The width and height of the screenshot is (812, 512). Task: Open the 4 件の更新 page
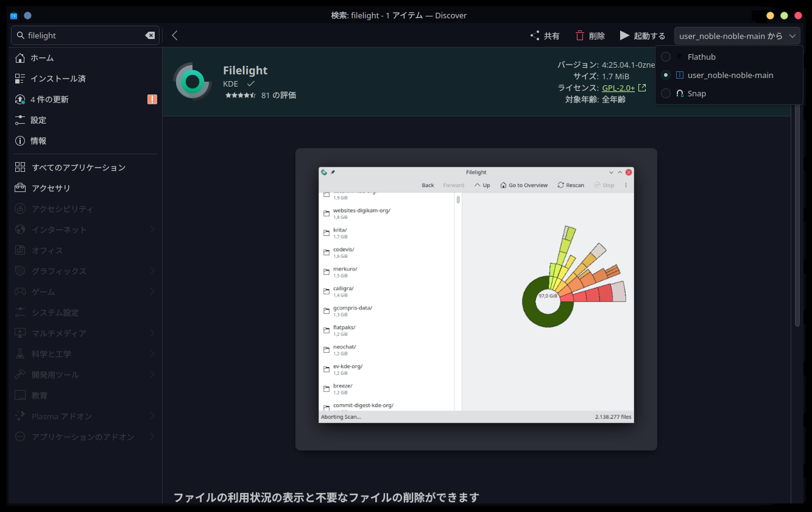click(x=85, y=99)
